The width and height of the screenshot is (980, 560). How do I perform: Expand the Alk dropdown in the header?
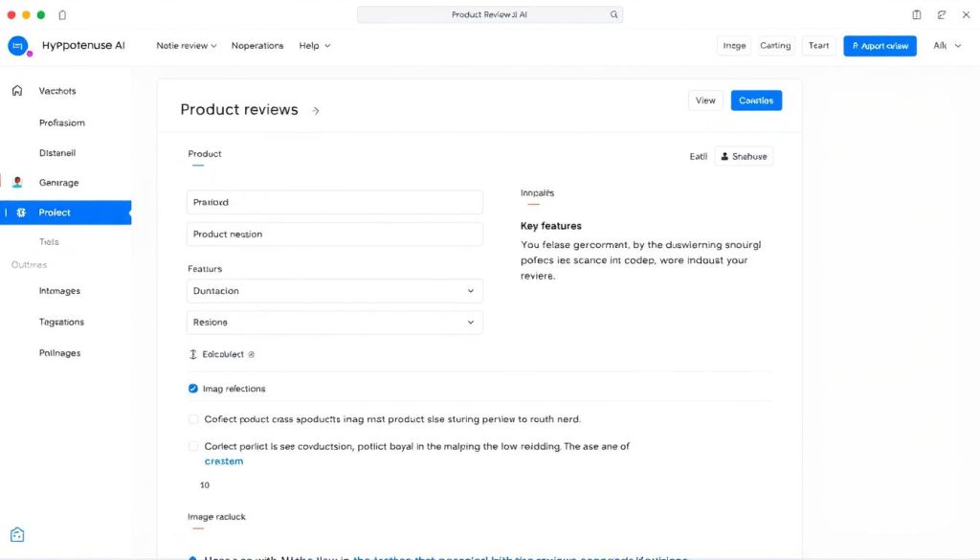tap(947, 45)
